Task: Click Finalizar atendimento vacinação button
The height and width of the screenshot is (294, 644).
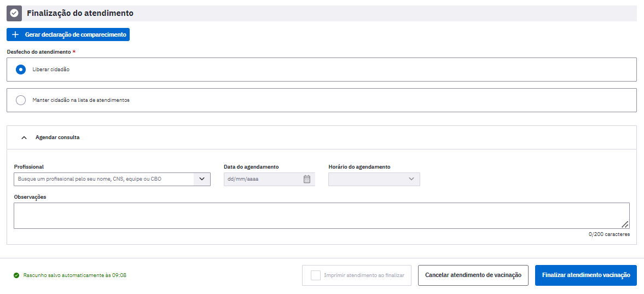Action: [586, 275]
